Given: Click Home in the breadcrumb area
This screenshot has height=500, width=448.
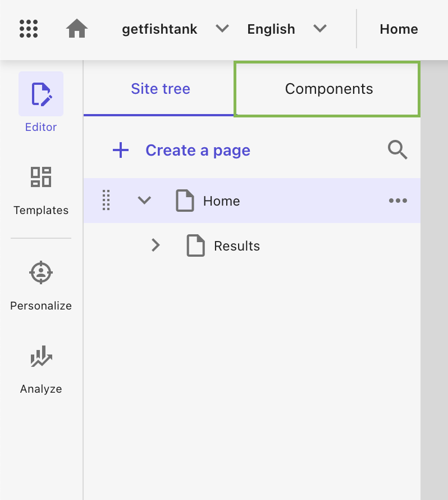Looking at the screenshot, I should click(x=399, y=29).
